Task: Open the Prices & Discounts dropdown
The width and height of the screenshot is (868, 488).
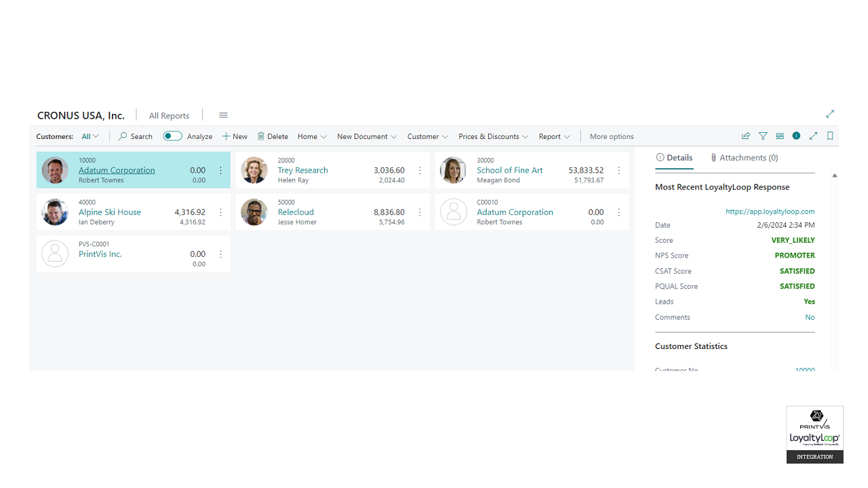Action: (493, 136)
